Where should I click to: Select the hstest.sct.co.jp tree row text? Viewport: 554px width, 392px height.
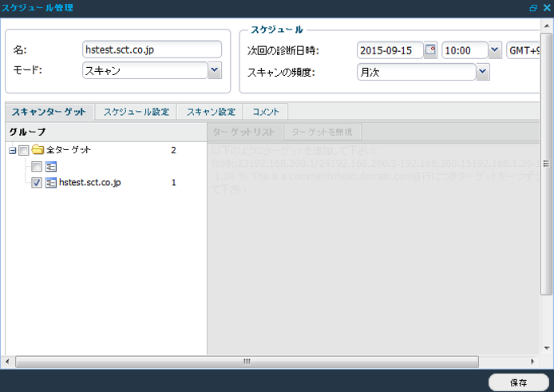click(x=89, y=182)
